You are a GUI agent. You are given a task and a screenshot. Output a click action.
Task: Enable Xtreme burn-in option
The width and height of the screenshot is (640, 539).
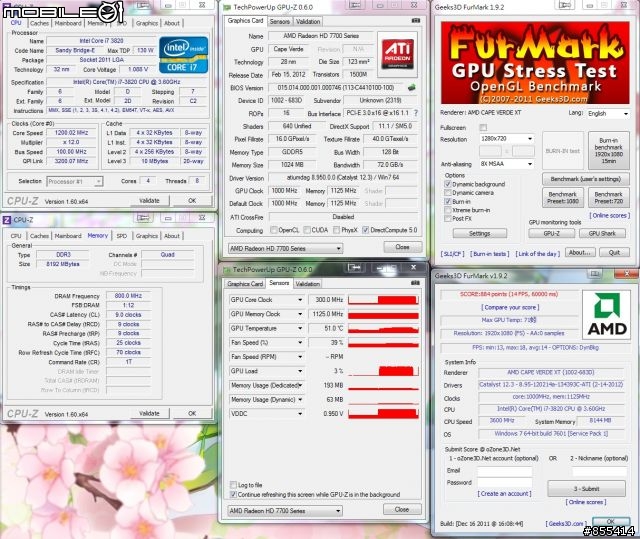448,210
